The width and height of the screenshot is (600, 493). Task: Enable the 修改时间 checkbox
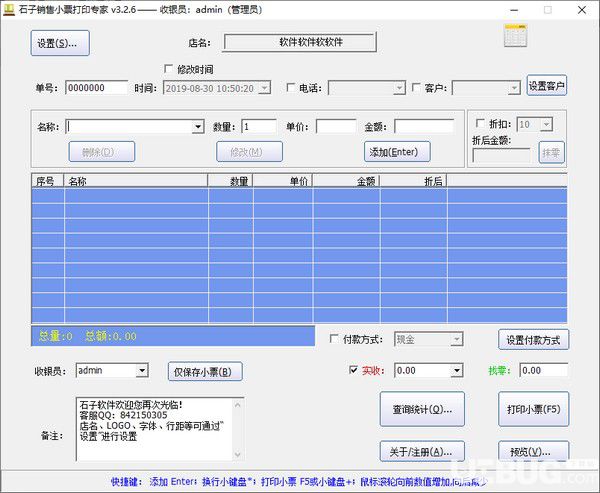168,69
